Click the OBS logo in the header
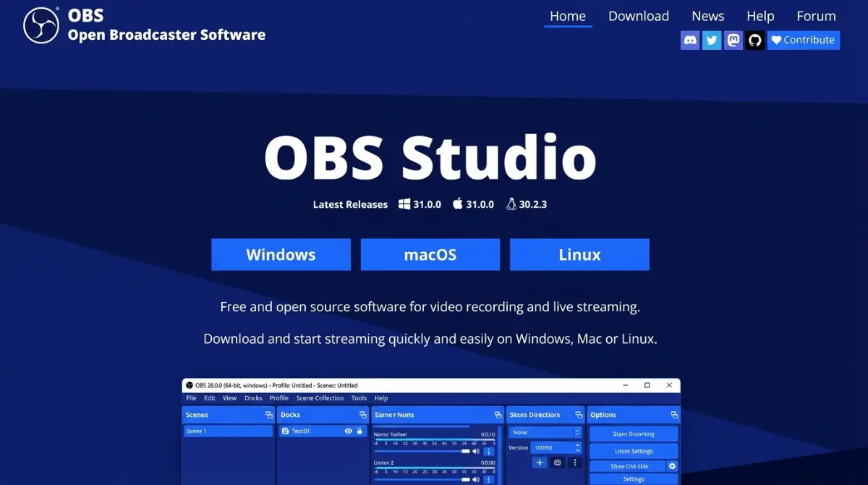Image resolution: width=868 pixels, height=485 pixels. (41, 25)
